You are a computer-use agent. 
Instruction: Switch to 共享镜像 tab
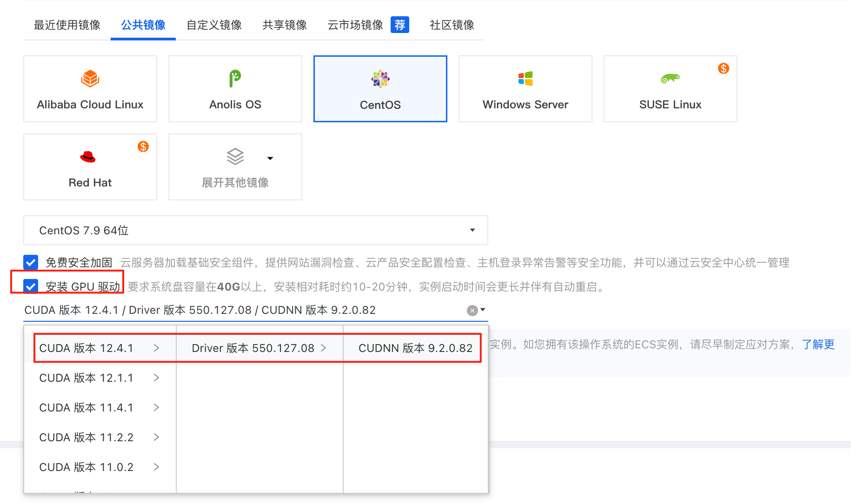coord(285,25)
